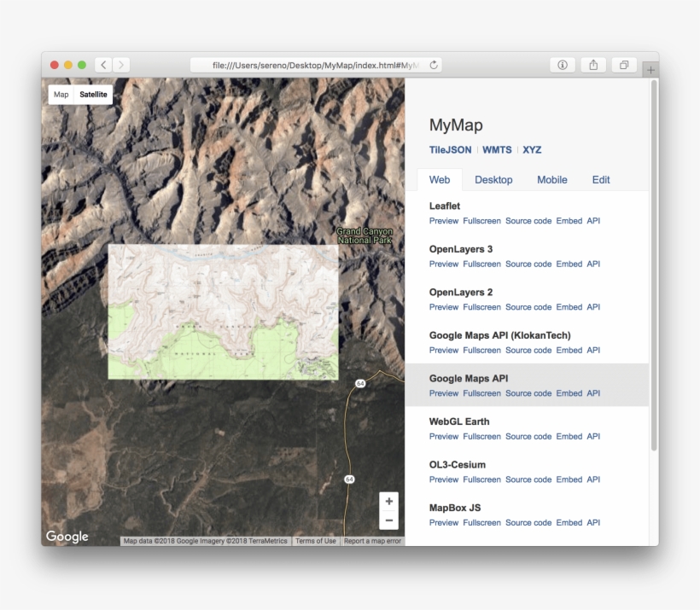Image resolution: width=700 pixels, height=610 pixels.
Task: Preview OL3-Cesium viewer
Action: click(444, 479)
